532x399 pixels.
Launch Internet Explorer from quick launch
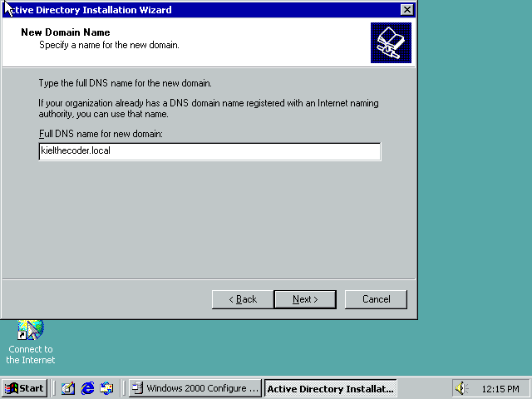(87, 388)
